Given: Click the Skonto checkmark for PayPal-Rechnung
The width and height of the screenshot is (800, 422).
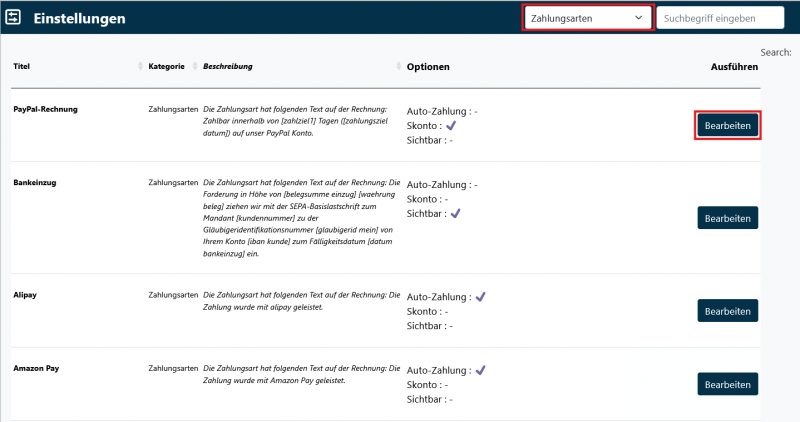Looking at the screenshot, I should 451,126.
